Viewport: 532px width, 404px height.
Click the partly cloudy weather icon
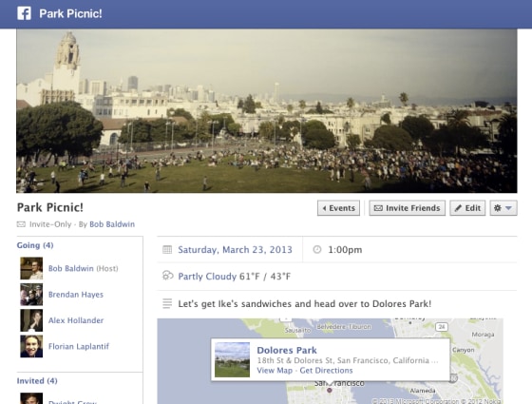[x=167, y=276]
